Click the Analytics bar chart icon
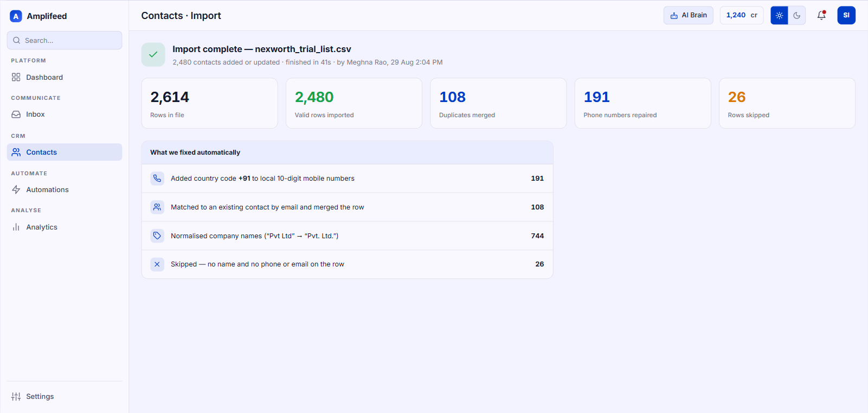The image size is (868, 413). [x=16, y=227]
